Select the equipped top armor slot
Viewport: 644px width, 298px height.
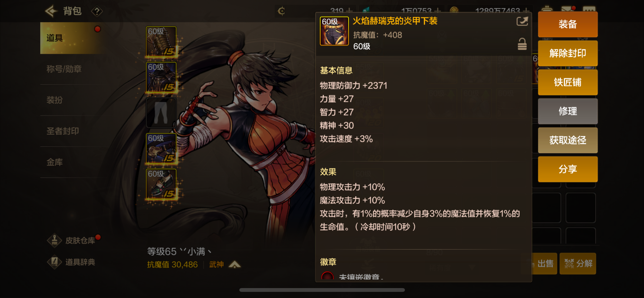click(161, 77)
